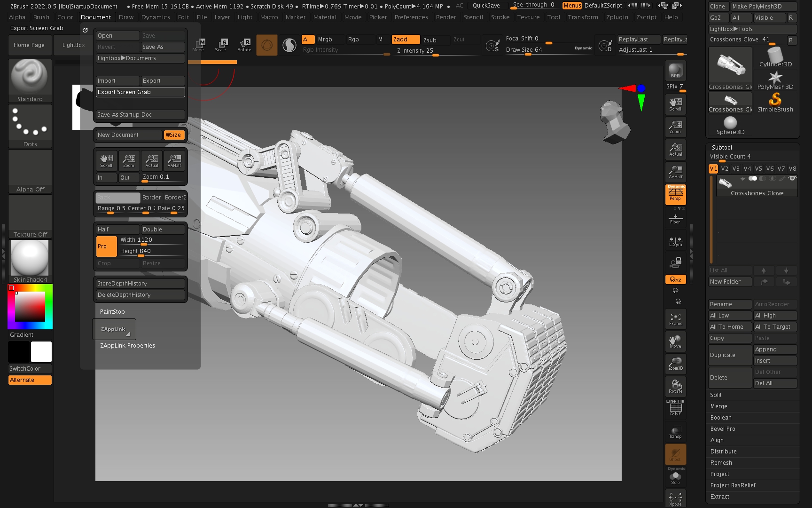Click the Floor grid icon
This screenshot has width=812, height=508.
click(x=675, y=218)
